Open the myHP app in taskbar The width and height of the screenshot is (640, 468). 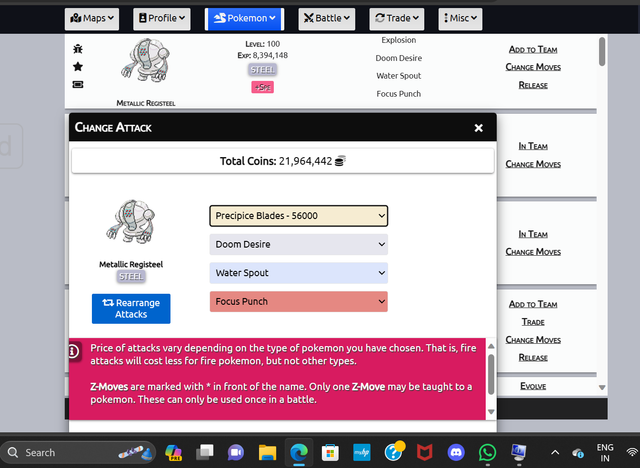[362, 452]
